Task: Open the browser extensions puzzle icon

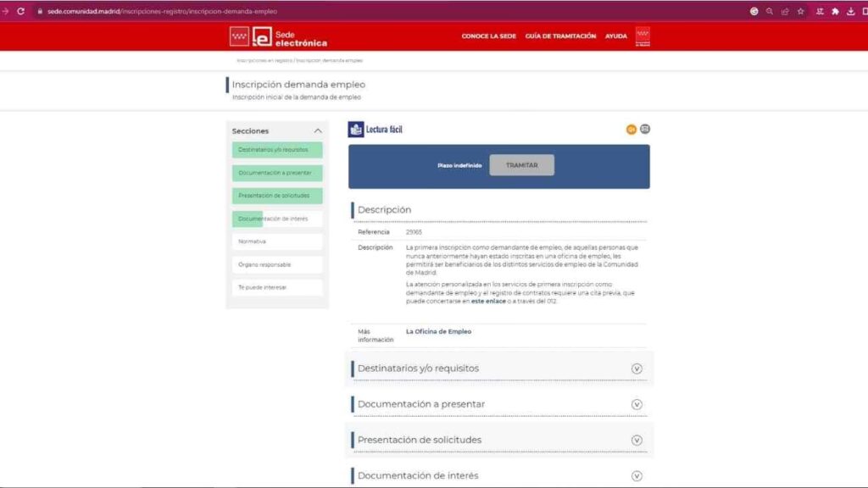Action: click(835, 11)
